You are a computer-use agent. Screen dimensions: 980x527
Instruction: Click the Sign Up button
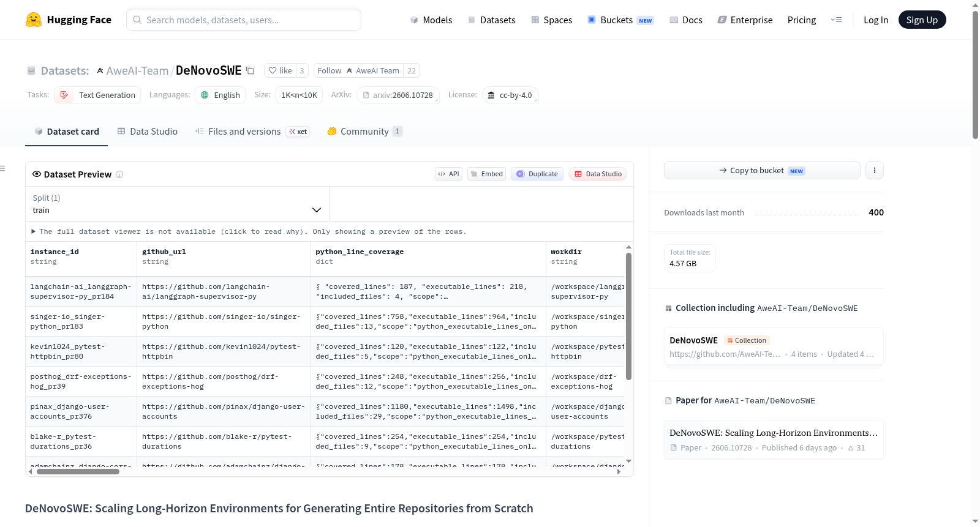pos(922,20)
